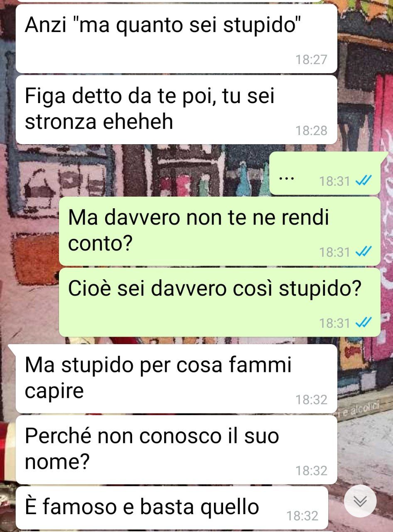The image size is (393, 532).
Task: Tap the read receipt ticks on the "..." message
Action: (364, 180)
